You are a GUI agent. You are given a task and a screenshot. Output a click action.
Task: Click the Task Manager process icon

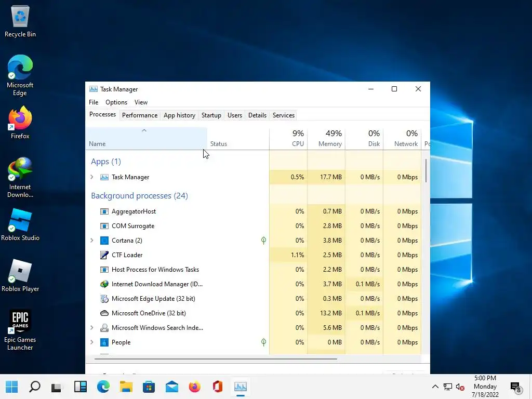point(104,177)
